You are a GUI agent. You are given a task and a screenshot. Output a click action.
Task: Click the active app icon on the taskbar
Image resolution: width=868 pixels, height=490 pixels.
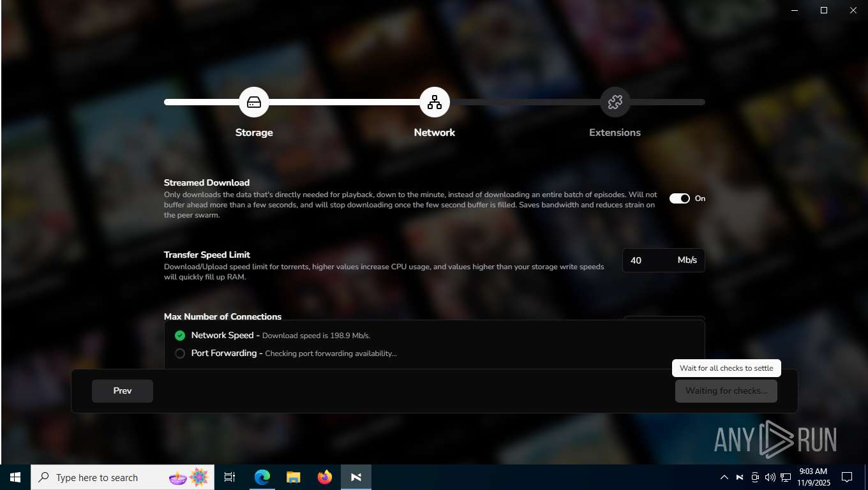click(x=356, y=477)
